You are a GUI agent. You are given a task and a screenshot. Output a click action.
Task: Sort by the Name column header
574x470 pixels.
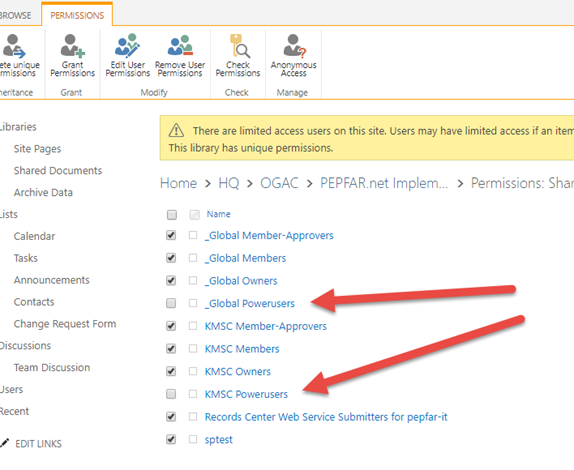219,214
